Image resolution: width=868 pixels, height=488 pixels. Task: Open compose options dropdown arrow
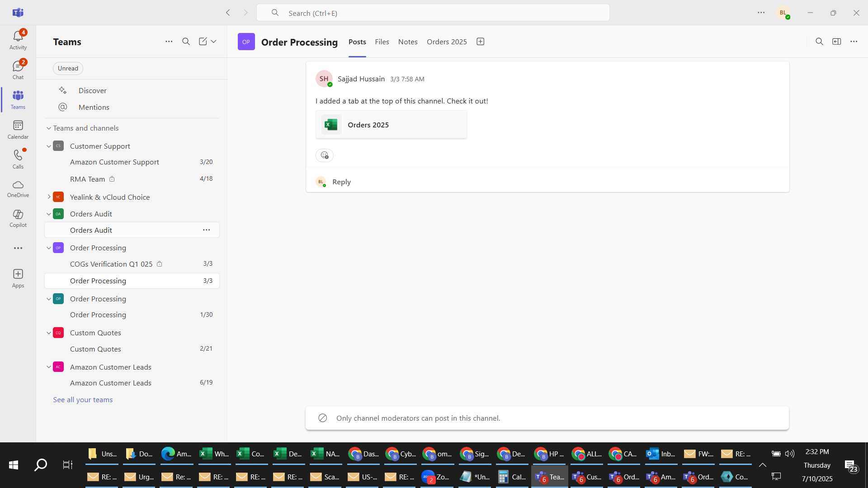tap(213, 42)
